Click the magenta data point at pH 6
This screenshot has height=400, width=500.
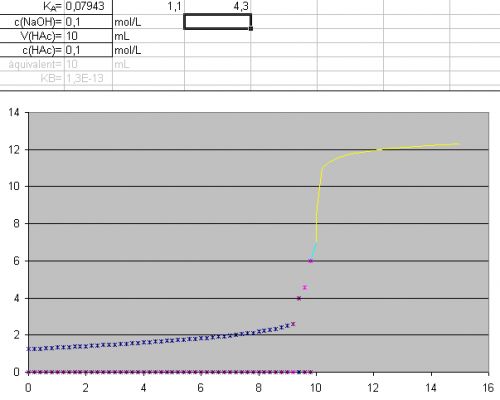click(310, 261)
